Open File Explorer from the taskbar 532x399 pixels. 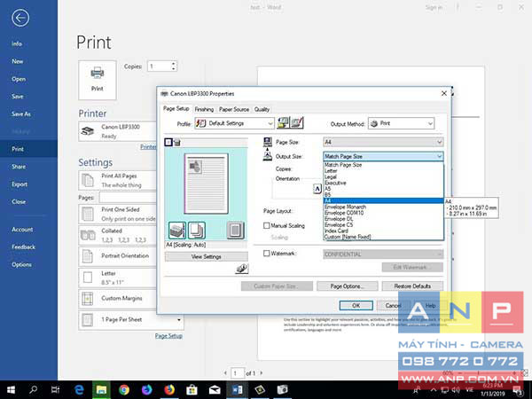(x=101, y=390)
